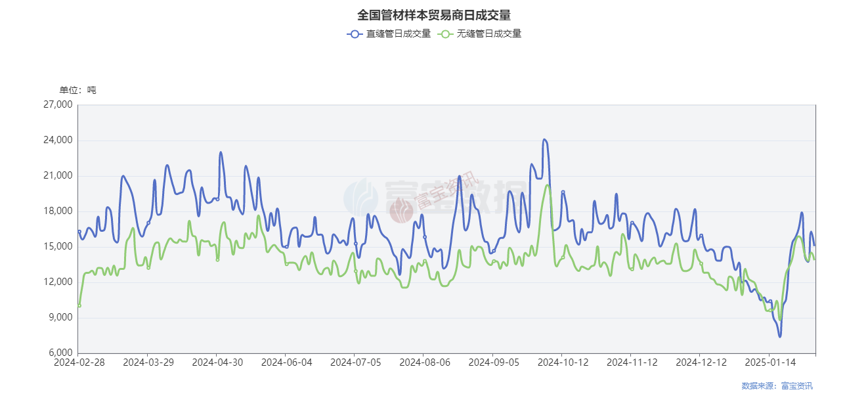868x394 pixels.
Task: Click the 15,000 y-axis label
Action: (x=57, y=247)
